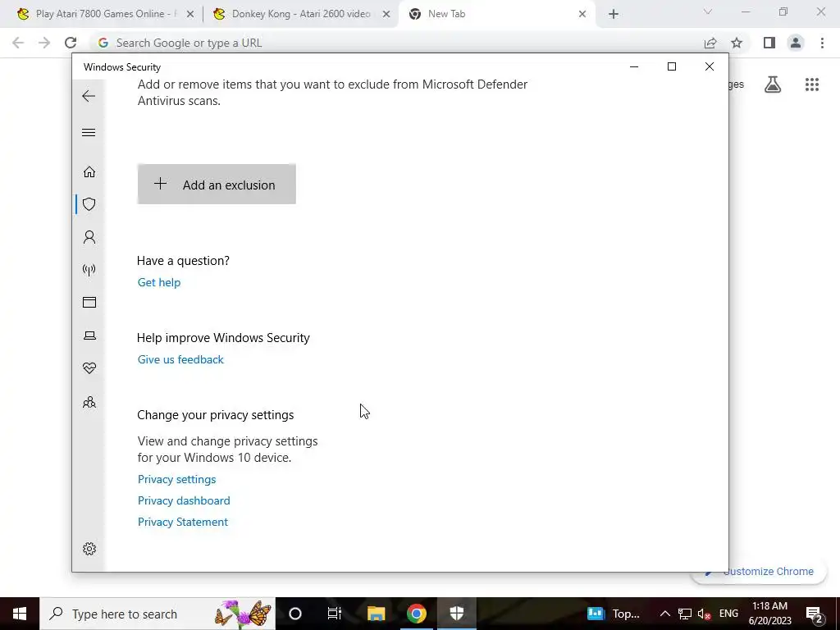
Task: Open a new Chrome tab
Action: 614,15
